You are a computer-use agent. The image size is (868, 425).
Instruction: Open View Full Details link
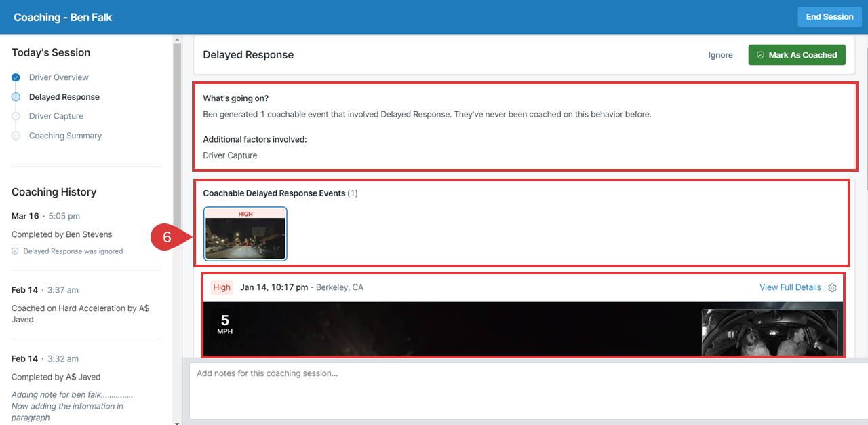[x=790, y=287]
